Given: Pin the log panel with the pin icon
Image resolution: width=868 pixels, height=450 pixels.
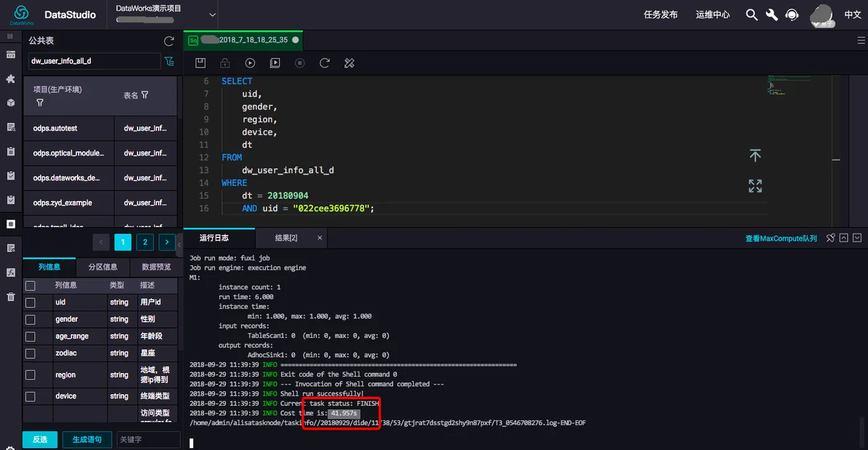Looking at the screenshot, I should (x=831, y=238).
